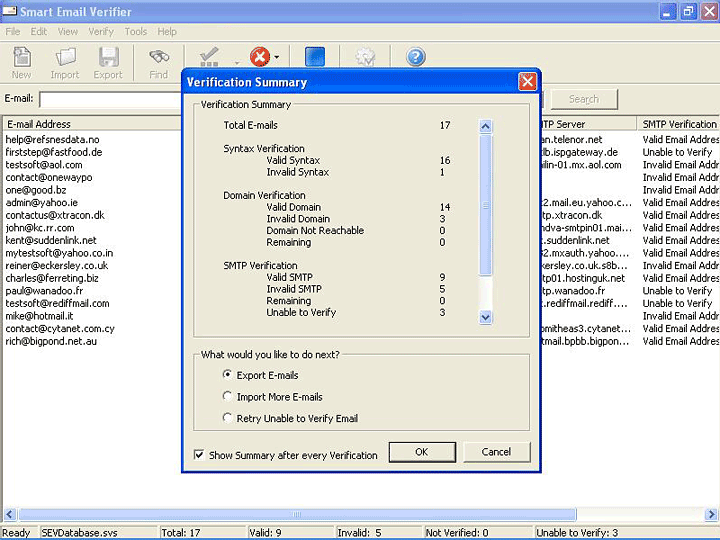
Task: Select Retry Unable to Verify Email option
Action: [x=228, y=418]
